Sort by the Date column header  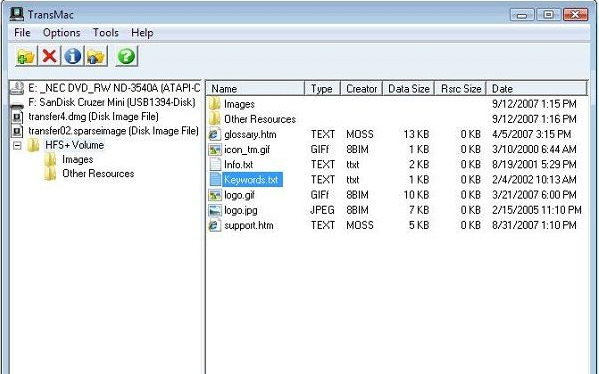(x=536, y=89)
